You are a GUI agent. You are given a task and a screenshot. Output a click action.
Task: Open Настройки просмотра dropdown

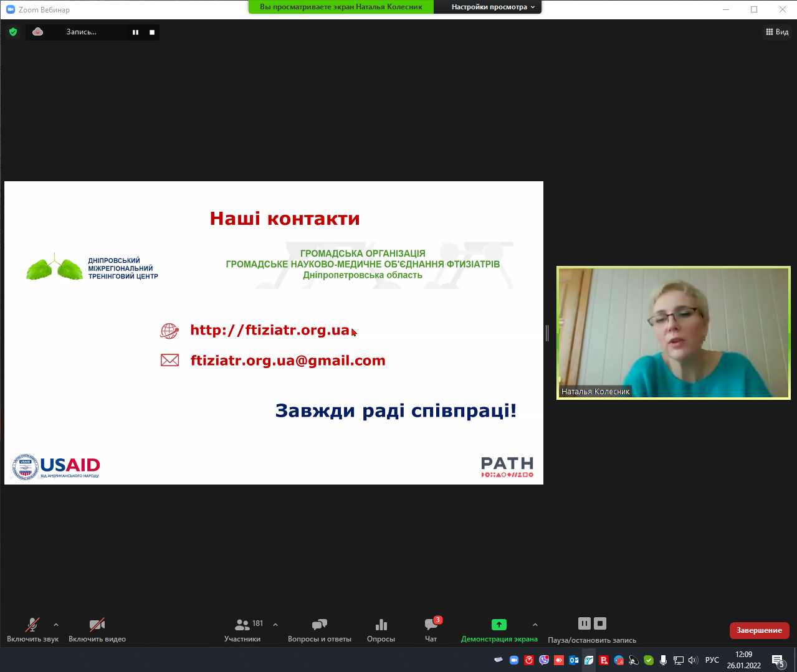tap(492, 7)
